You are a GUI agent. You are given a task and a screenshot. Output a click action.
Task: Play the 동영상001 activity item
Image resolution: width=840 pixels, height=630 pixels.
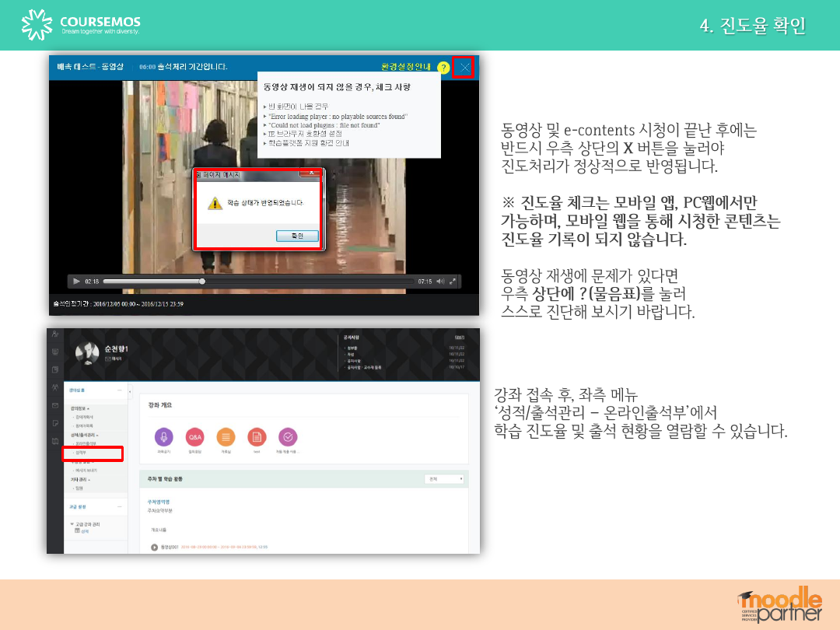click(155, 547)
